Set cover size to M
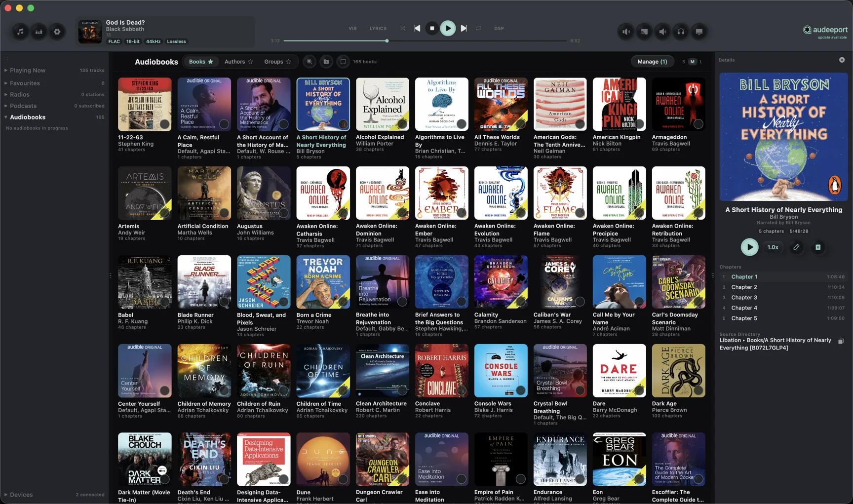Image resolution: width=853 pixels, height=504 pixels. tap(693, 62)
